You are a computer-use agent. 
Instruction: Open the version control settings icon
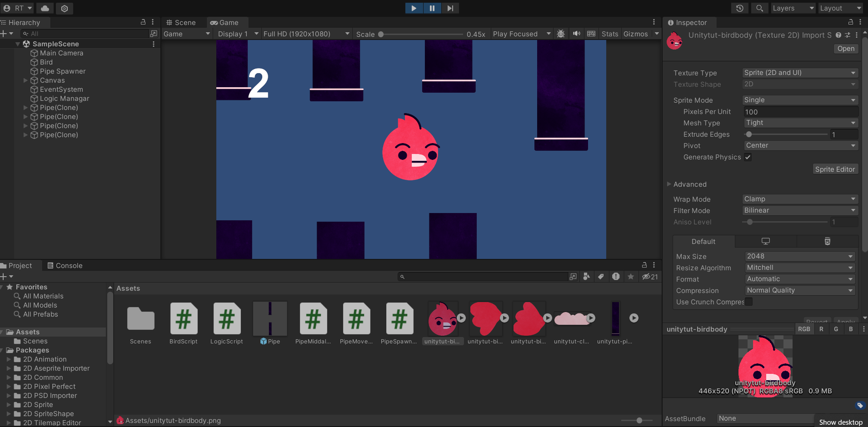pyautogui.click(x=65, y=8)
